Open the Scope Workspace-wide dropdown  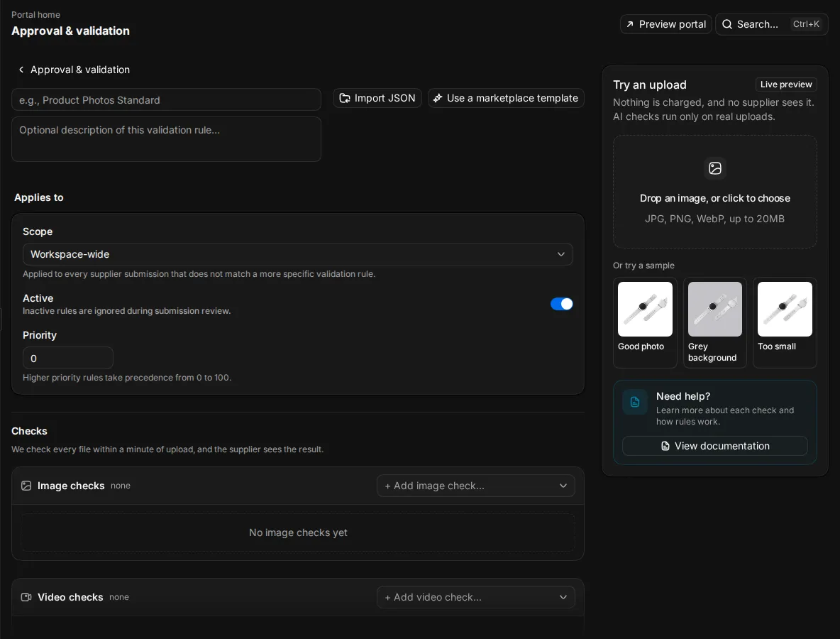[297, 254]
